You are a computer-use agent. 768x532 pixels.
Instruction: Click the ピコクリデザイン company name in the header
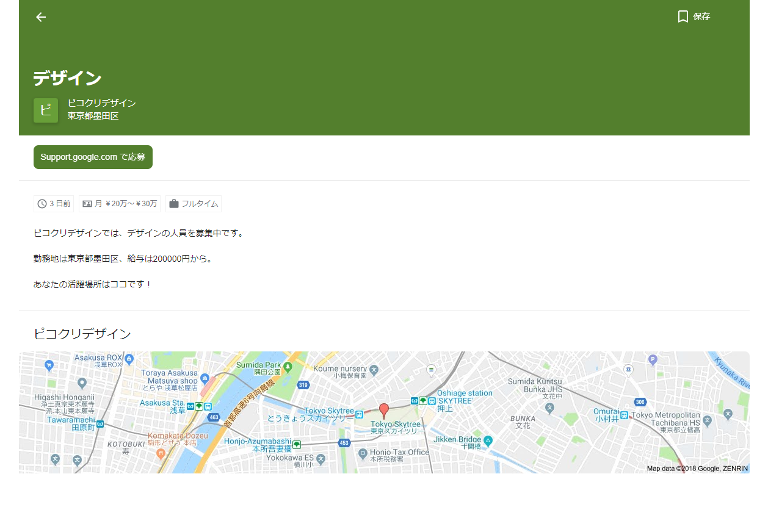(x=101, y=103)
